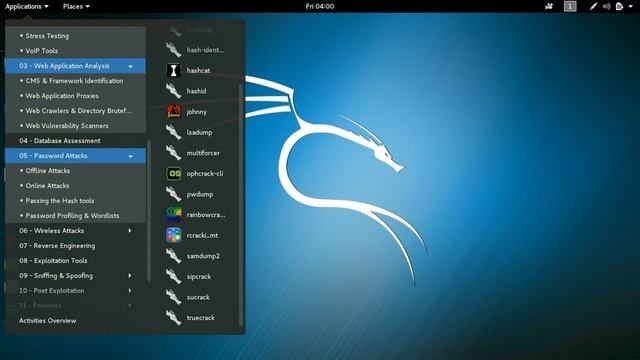This screenshot has height=360, width=640.
Task: Open the Places menu dropdown
Action: click(x=76, y=6)
